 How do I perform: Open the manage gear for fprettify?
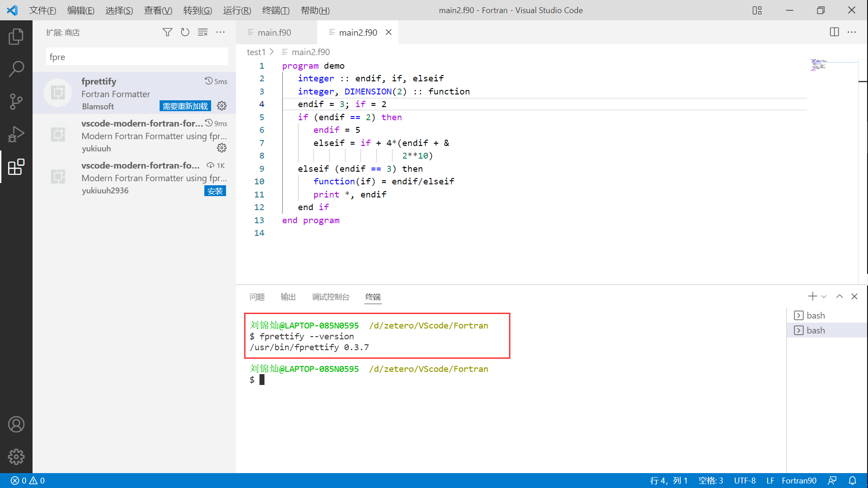[x=222, y=106]
